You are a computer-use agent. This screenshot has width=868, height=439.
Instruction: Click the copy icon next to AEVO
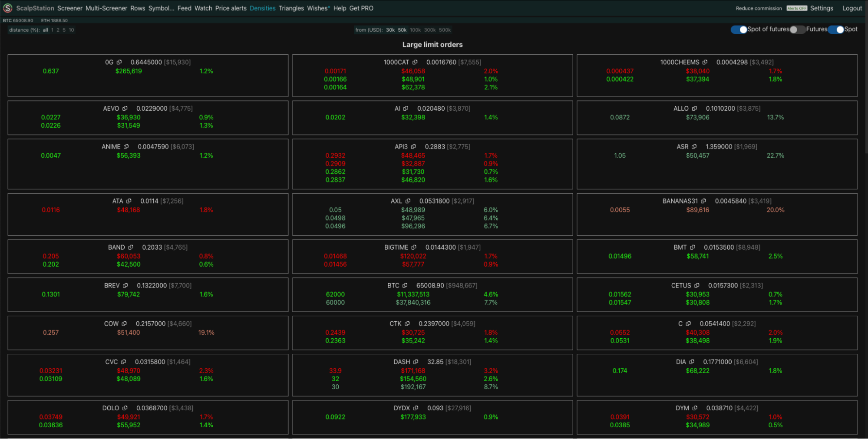125,109
